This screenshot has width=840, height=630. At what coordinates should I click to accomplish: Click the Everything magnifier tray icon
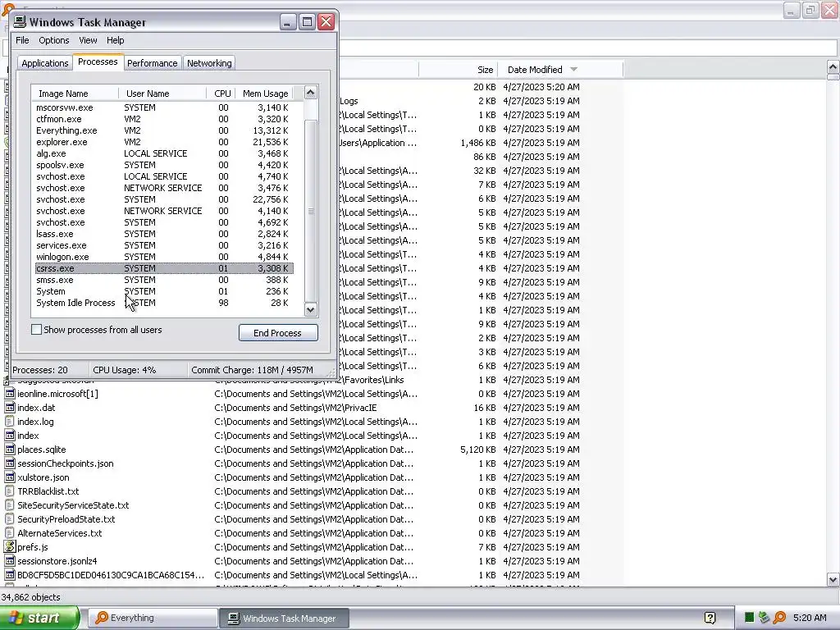click(x=779, y=618)
